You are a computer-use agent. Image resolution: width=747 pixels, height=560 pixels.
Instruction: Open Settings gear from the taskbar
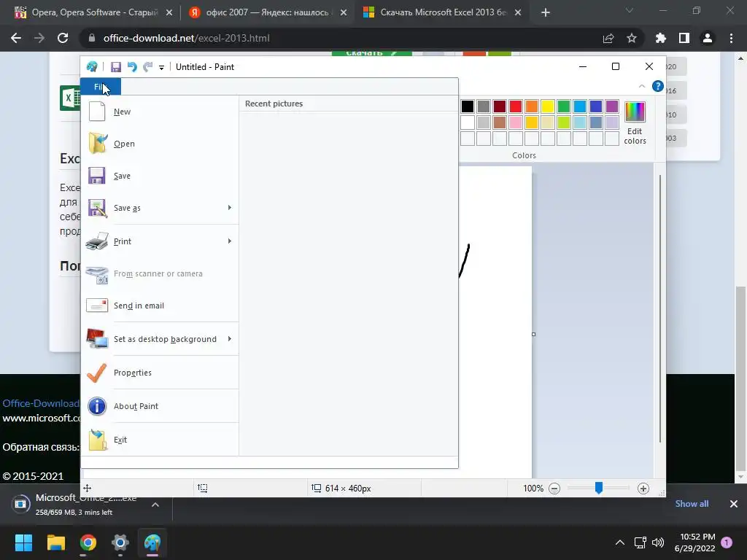coord(120,542)
